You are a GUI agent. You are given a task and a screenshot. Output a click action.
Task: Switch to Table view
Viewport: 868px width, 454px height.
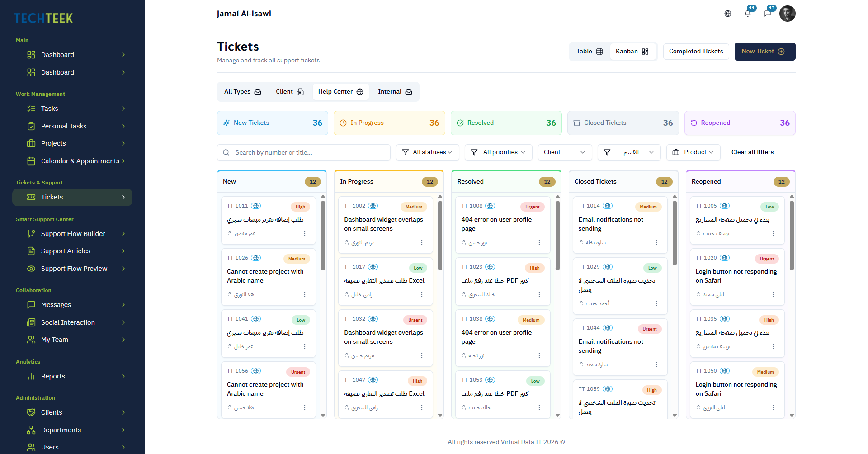[590, 52]
